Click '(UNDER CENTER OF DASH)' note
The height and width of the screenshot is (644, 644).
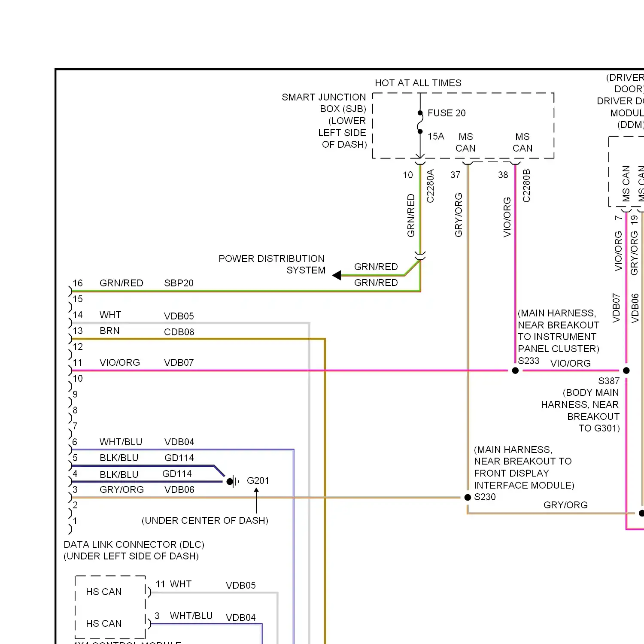click(x=205, y=520)
